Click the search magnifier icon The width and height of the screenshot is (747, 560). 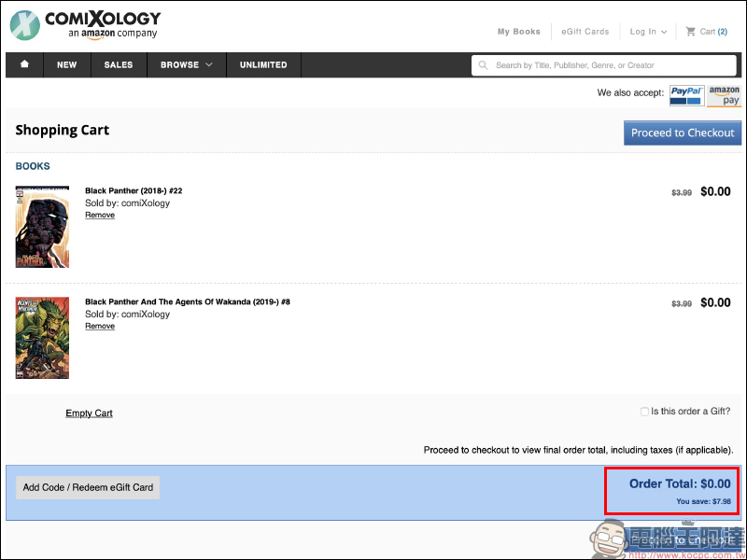[x=483, y=65]
